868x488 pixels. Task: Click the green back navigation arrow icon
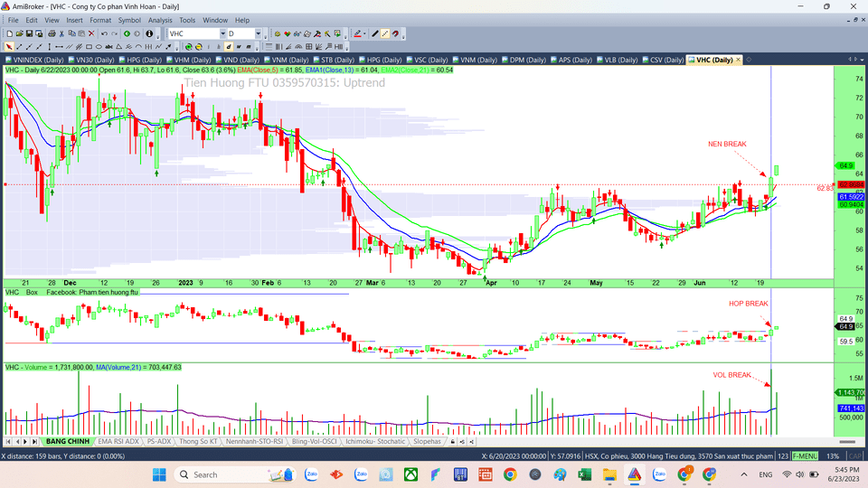(x=127, y=33)
